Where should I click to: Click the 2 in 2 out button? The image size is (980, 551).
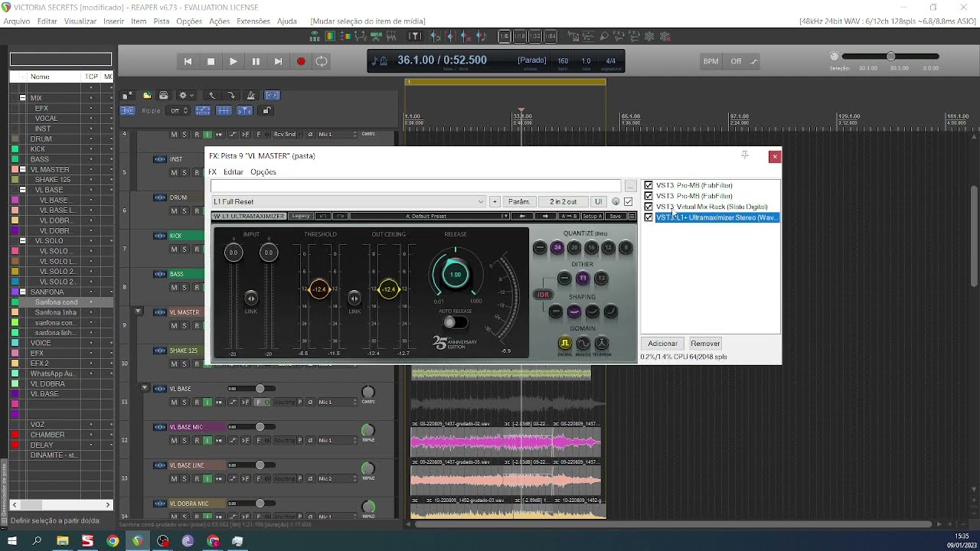click(563, 202)
